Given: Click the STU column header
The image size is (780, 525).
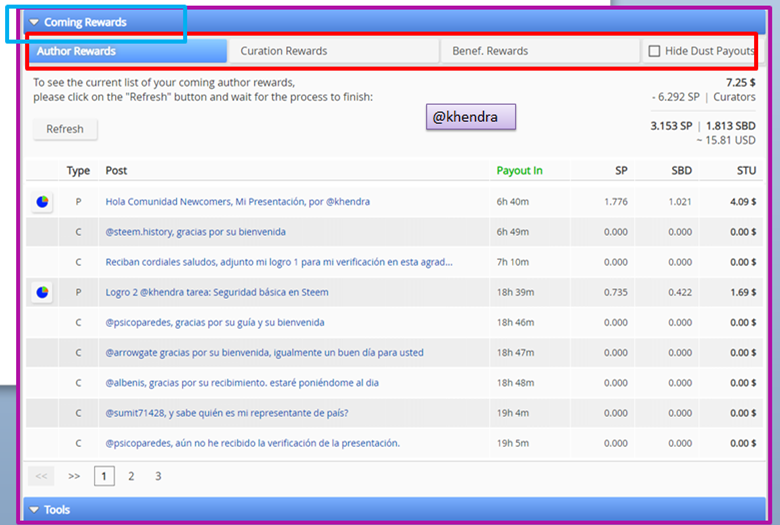Looking at the screenshot, I should tap(746, 171).
